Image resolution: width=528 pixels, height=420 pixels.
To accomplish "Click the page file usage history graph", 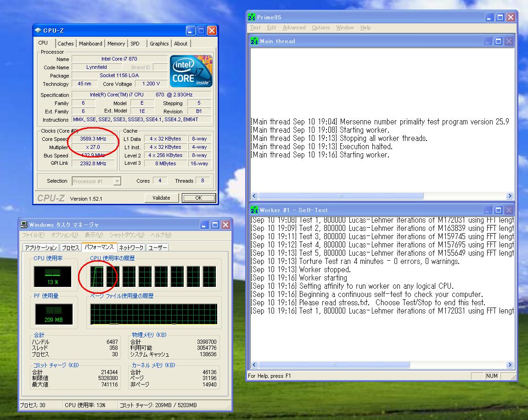I will click(154, 314).
